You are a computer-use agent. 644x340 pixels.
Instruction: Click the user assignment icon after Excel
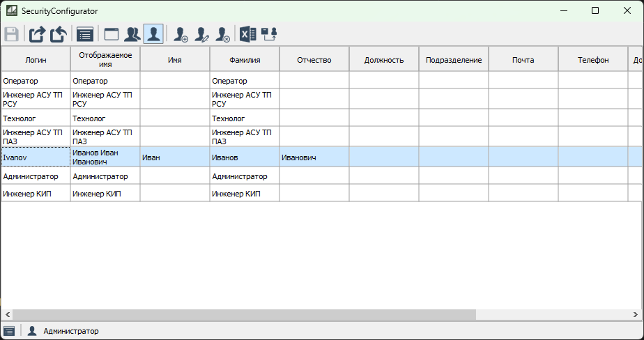[x=269, y=34]
